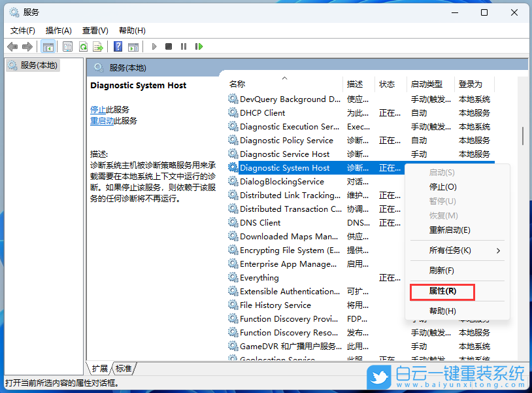Select 属性(R) from the context menu

coord(442,292)
